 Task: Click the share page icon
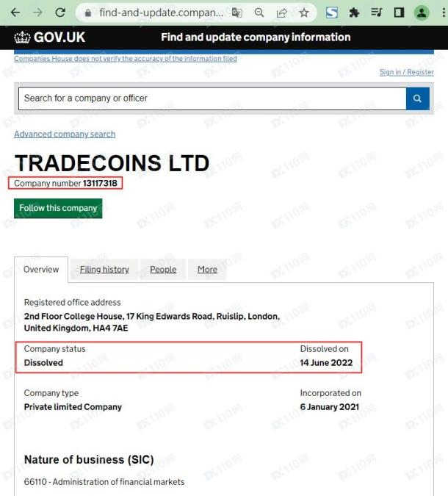(281, 12)
